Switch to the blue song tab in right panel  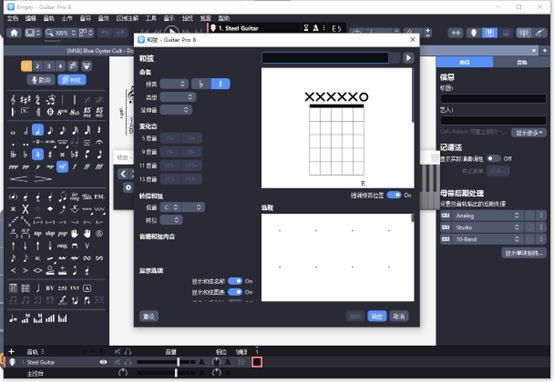[x=465, y=62]
